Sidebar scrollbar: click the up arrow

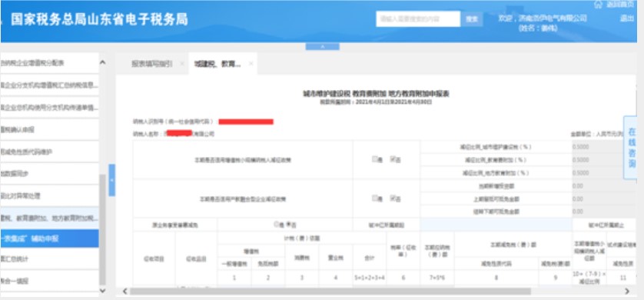point(103,62)
